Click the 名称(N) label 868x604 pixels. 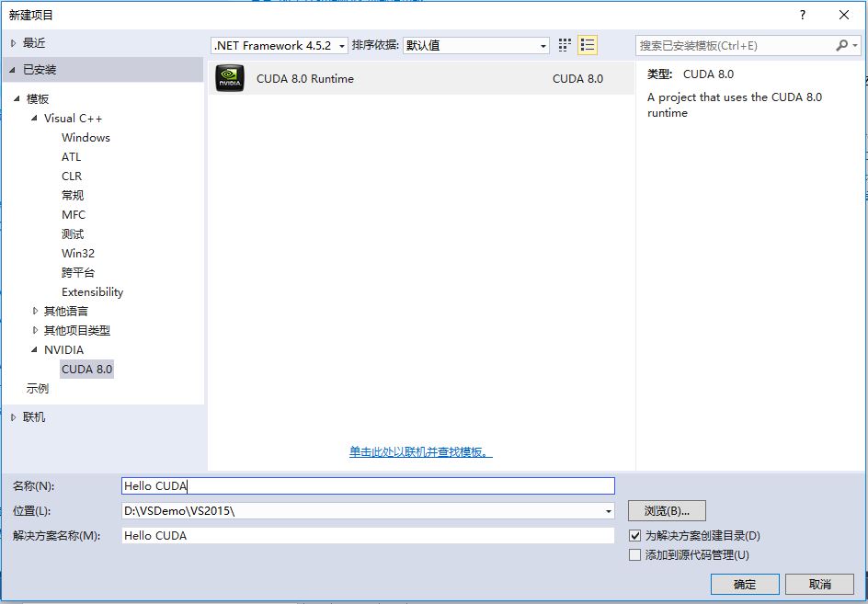pyautogui.click(x=34, y=486)
